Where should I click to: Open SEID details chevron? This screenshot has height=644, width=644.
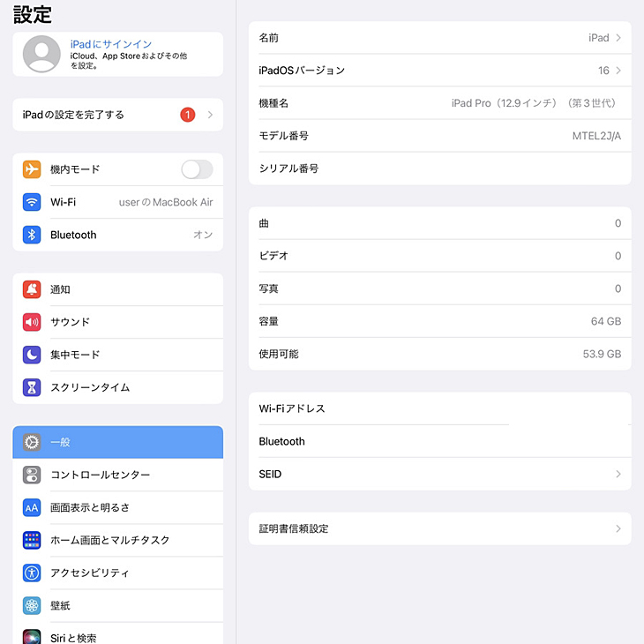(x=618, y=474)
